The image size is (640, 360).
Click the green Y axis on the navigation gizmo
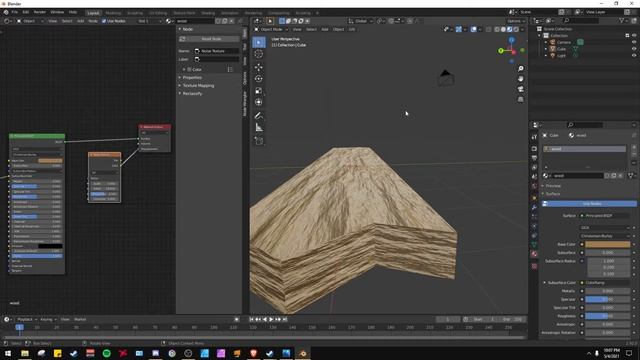pyautogui.click(x=501, y=51)
